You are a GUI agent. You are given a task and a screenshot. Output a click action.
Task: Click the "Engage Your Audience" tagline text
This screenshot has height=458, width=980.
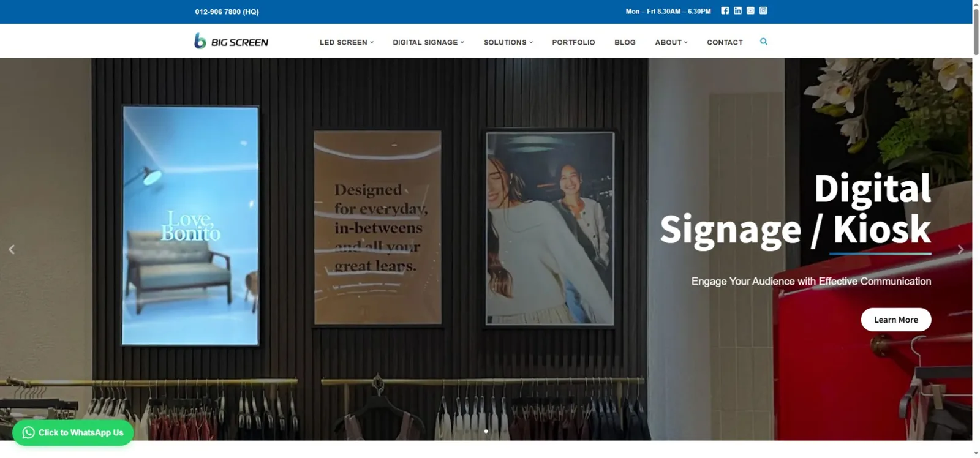click(x=811, y=281)
